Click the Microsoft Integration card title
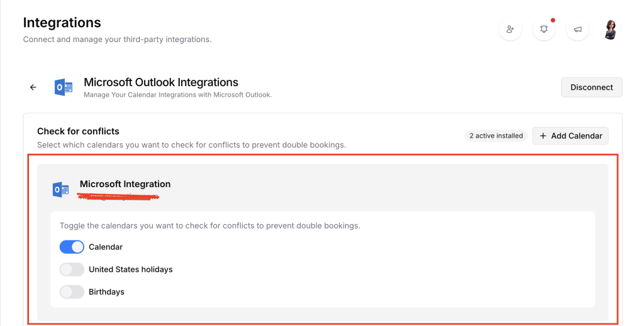 click(125, 184)
